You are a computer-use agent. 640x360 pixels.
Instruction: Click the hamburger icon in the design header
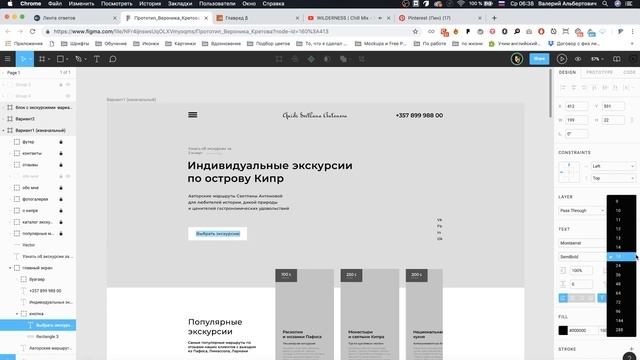(x=193, y=115)
